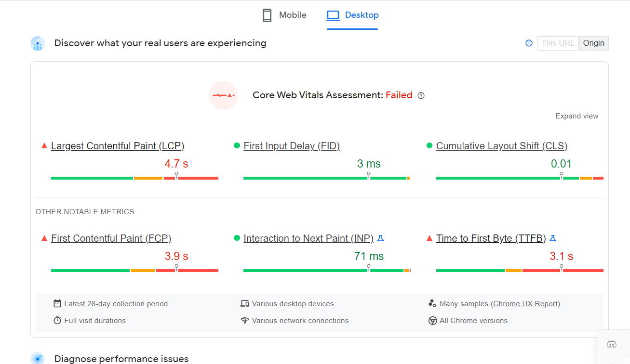Switch to This URL data view
The height and width of the screenshot is (364, 630).
coord(558,43)
